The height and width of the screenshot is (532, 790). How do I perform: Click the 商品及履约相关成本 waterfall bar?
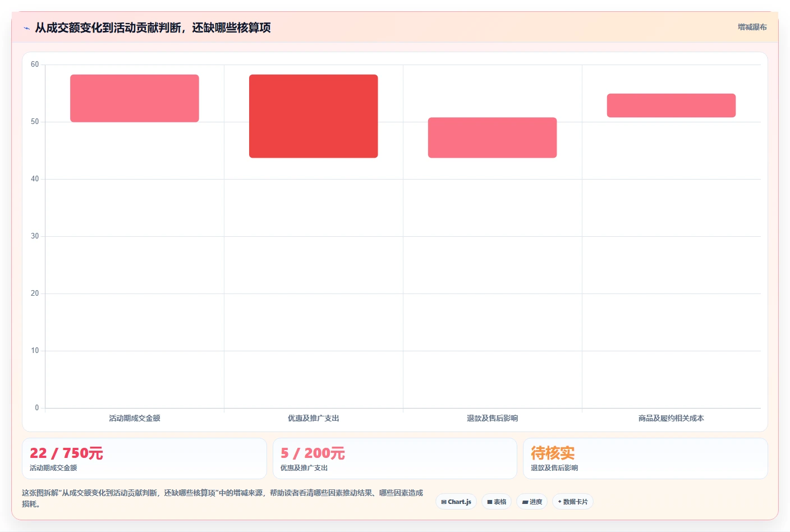(x=671, y=106)
